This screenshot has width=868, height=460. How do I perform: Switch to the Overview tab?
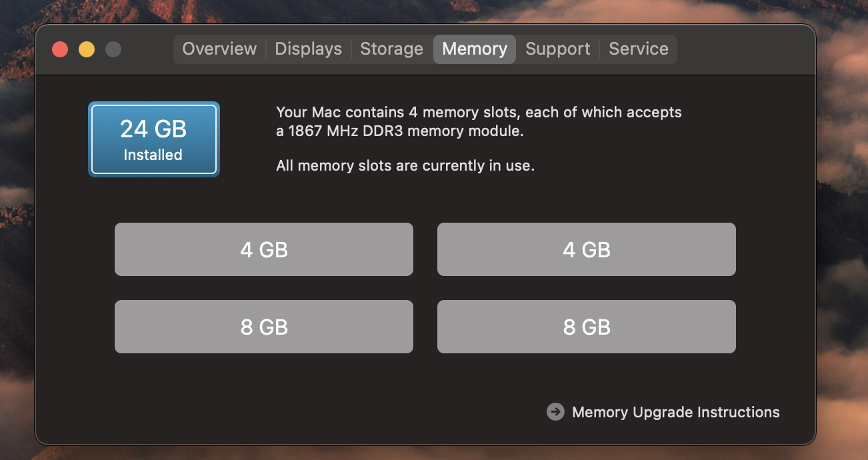click(x=219, y=49)
